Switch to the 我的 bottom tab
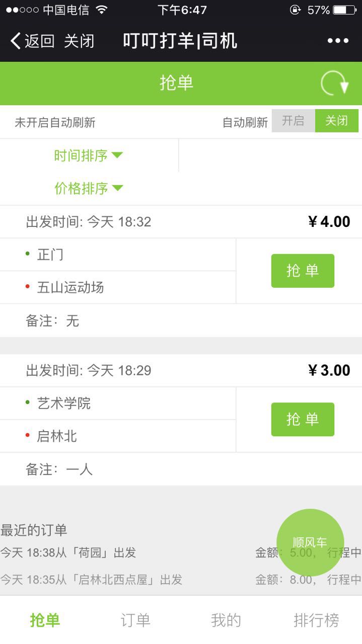Viewport: 362px width, 644px height. [x=226, y=620]
